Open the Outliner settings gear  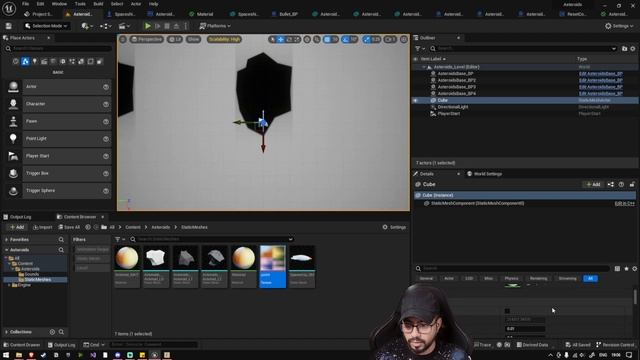coord(633,49)
